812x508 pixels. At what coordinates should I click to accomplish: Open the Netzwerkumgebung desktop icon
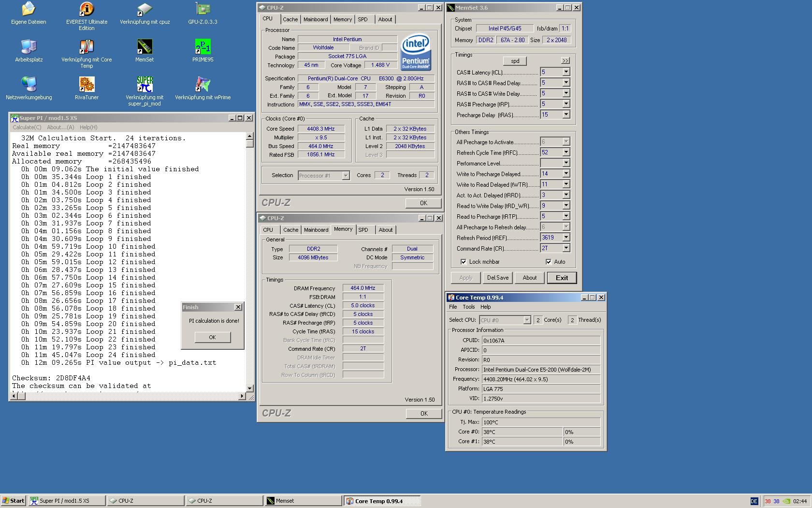29,85
